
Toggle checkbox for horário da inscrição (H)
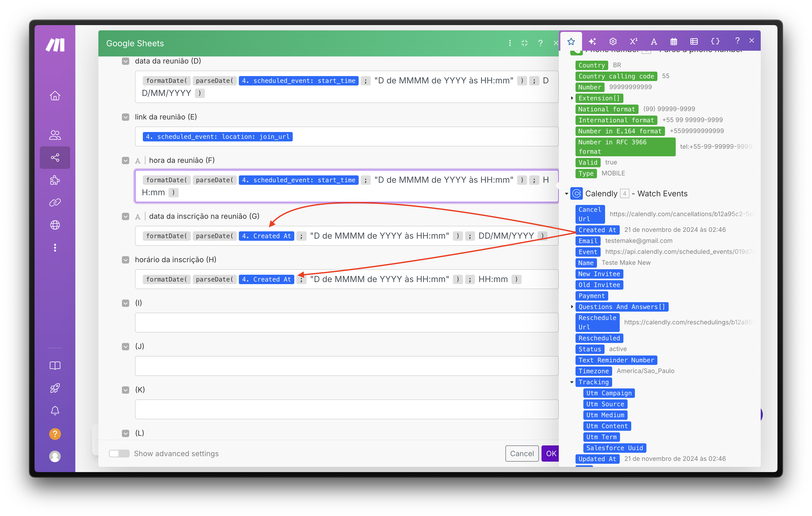click(x=126, y=260)
